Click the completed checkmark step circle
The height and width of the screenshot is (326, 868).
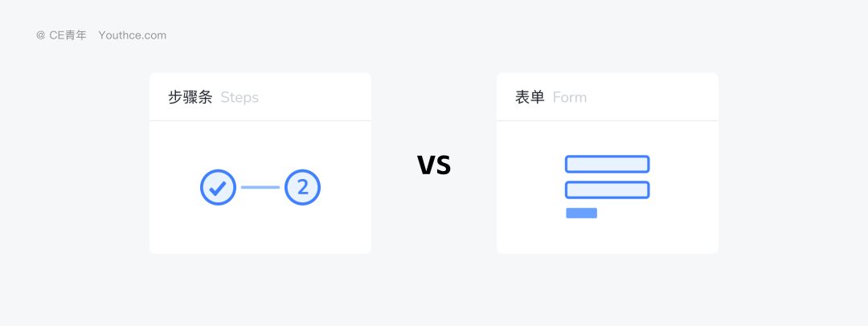[217, 188]
